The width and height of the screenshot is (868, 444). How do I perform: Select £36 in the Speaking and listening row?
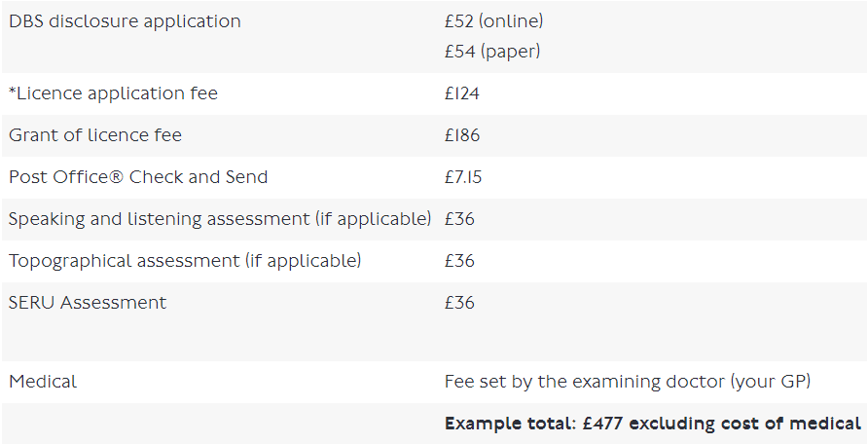(459, 219)
